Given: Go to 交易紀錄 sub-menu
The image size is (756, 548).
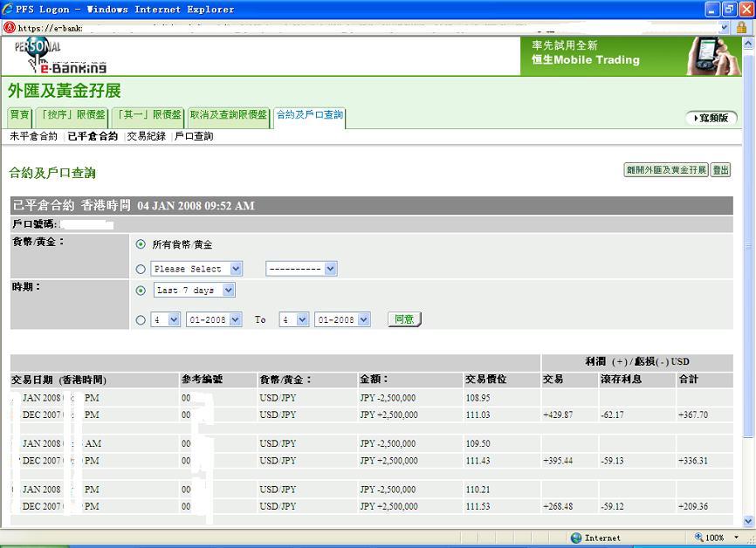Looking at the screenshot, I should pyautogui.click(x=146, y=137).
